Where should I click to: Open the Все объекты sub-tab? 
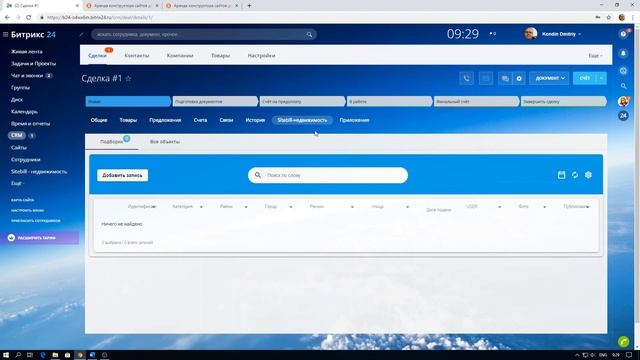point(165,142)
